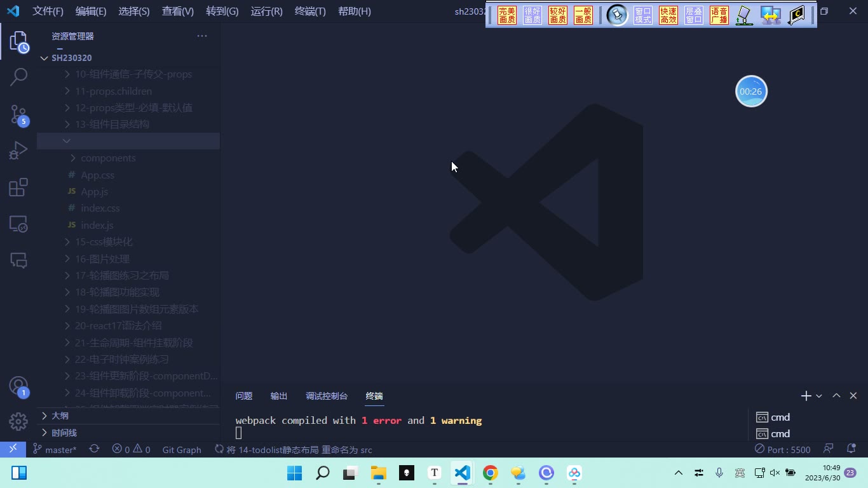Open App.js in the file tree

pos(128,191)
